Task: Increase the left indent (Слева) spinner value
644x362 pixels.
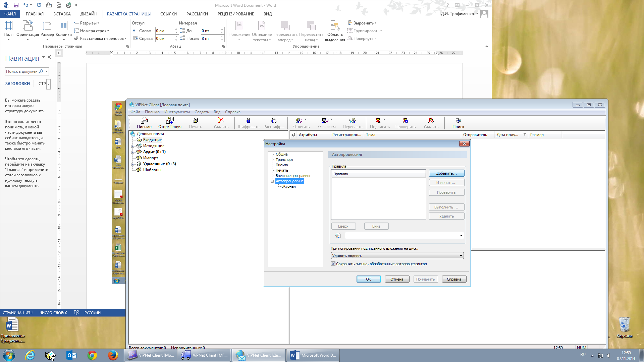Action: [x=176, y=29]
